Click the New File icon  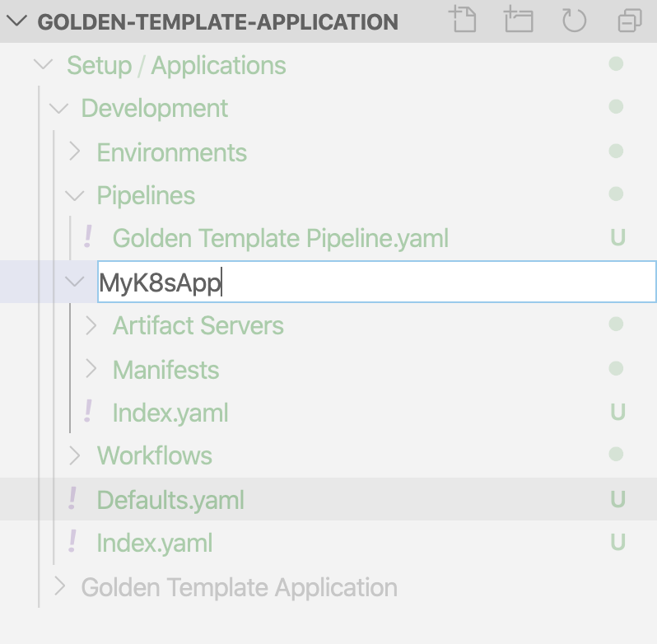click(x=464, y=19)
